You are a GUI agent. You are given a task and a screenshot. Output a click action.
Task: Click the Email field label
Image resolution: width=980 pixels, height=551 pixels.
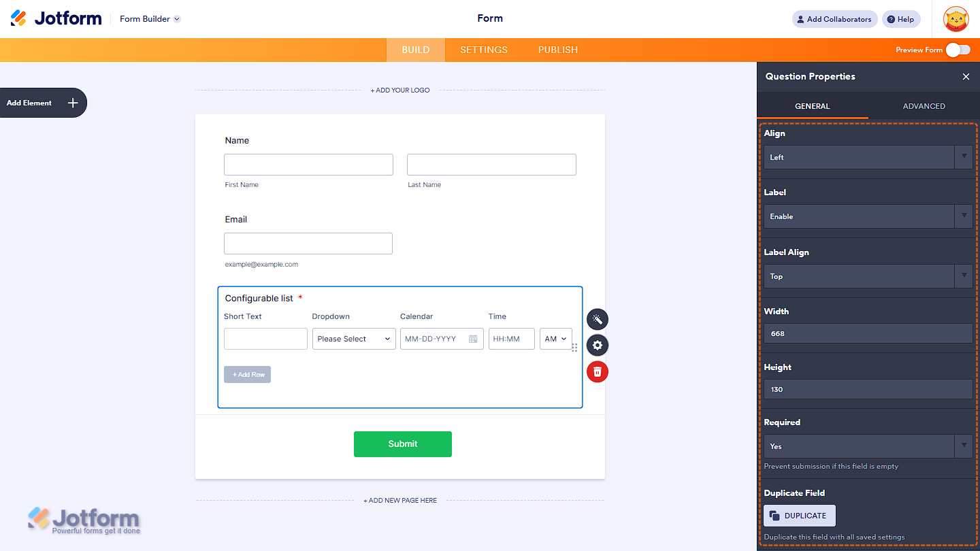236,220
